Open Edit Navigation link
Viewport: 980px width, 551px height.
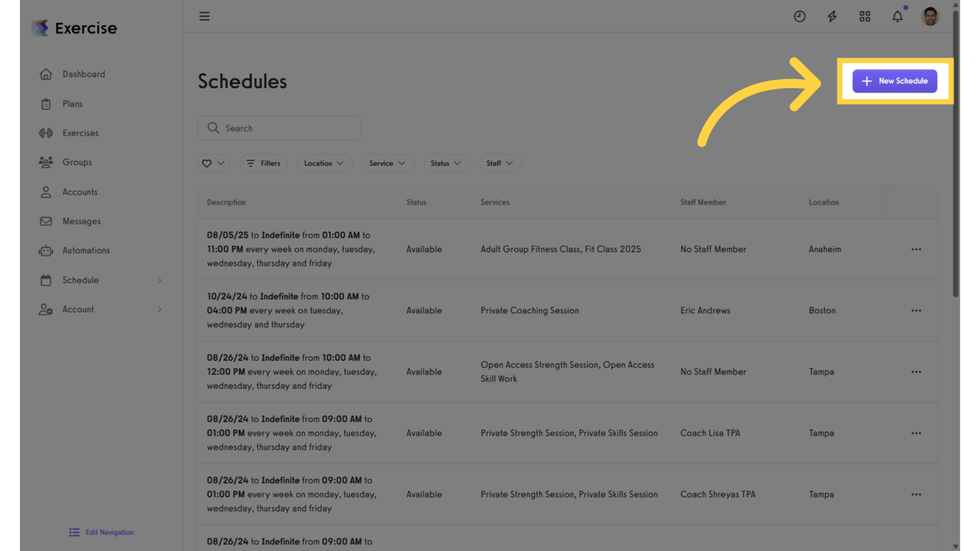[x=100, y=532]
